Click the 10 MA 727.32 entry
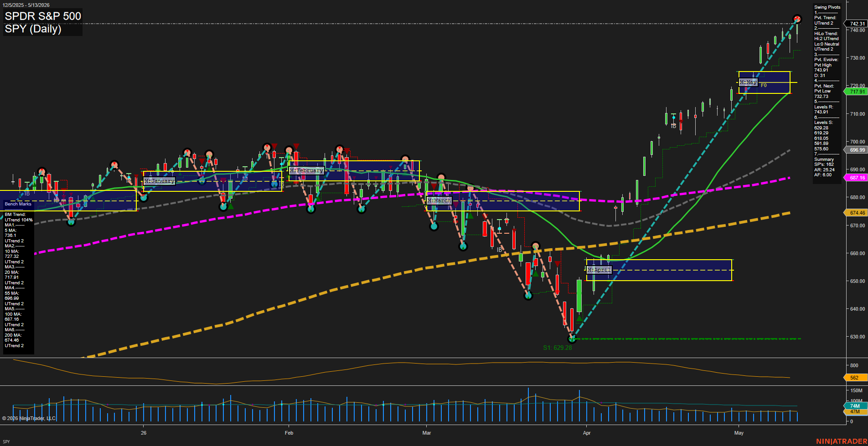Viewport: 868px width, 446px height. pos(12,254)
